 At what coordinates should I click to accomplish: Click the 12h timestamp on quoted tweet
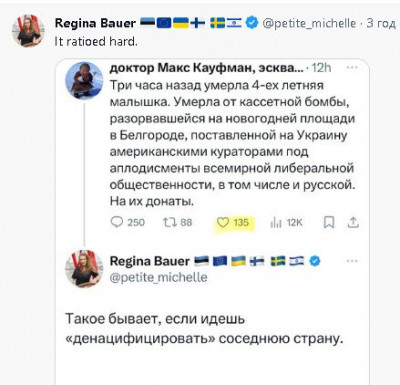321,68
